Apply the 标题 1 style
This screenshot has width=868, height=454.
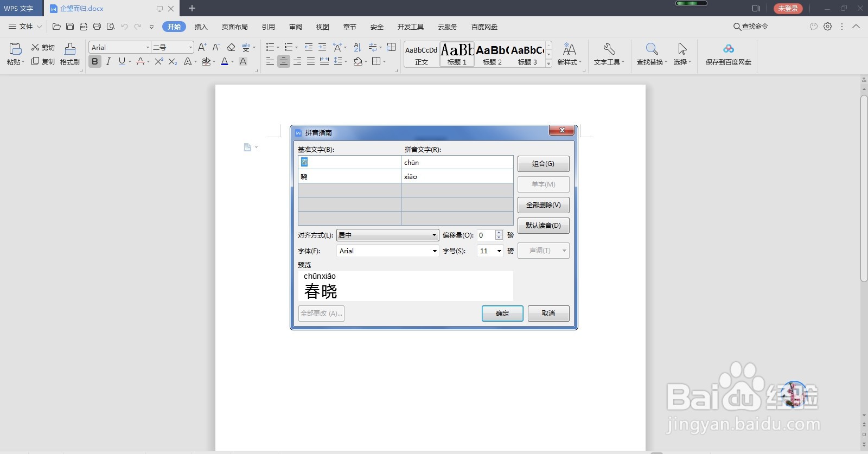[x=457, y=54]
